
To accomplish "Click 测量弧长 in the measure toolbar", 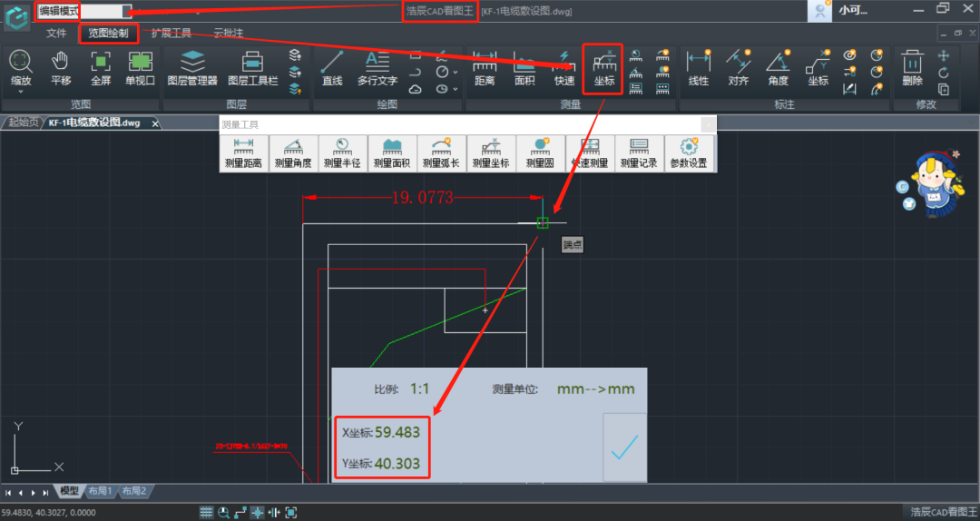I will (x=441, y=153).
